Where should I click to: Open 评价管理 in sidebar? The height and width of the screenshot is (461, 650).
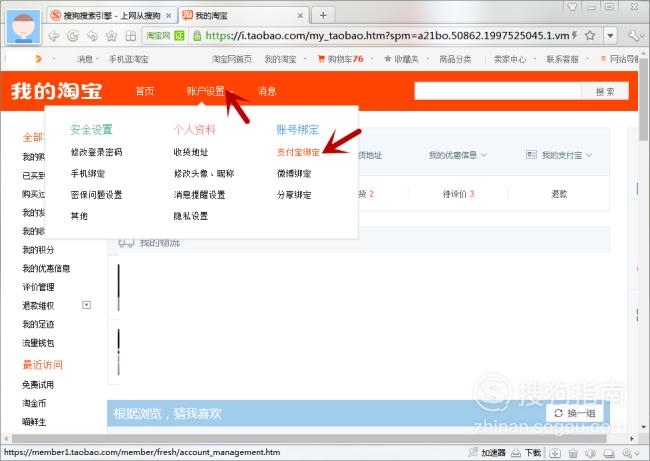pos(38,287)
